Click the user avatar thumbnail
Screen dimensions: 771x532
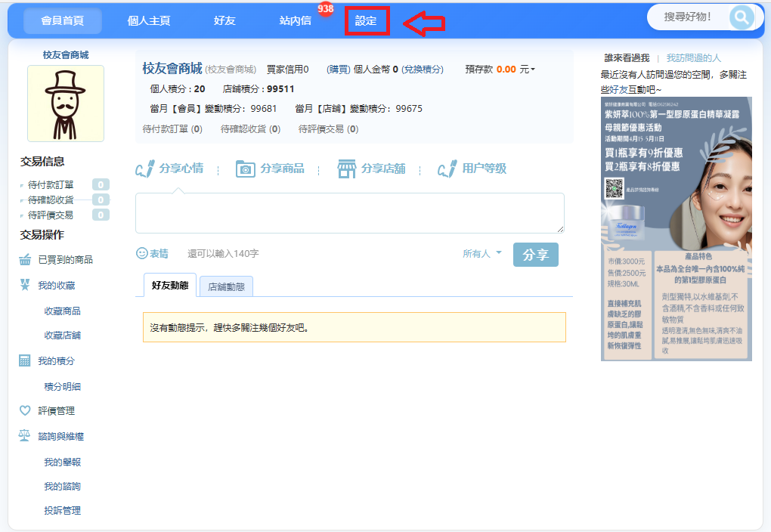click(66, 104)
